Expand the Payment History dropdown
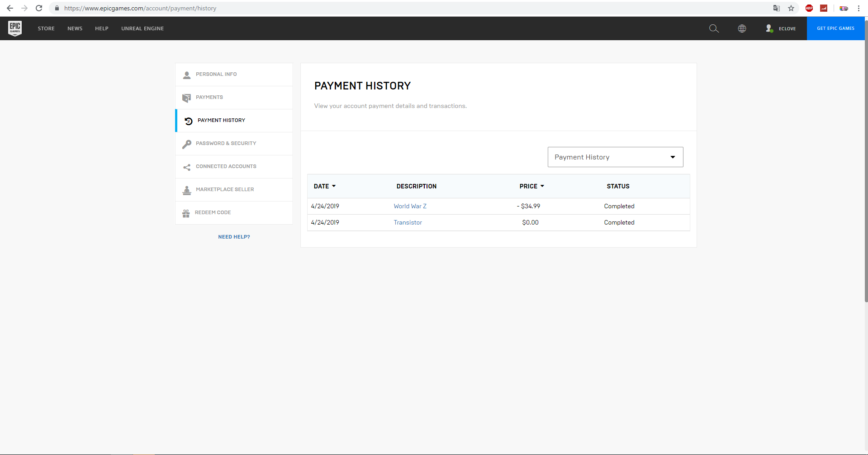The height and width of the screenshot is (455, 868). pyautogui.click(x=615, y=157)
